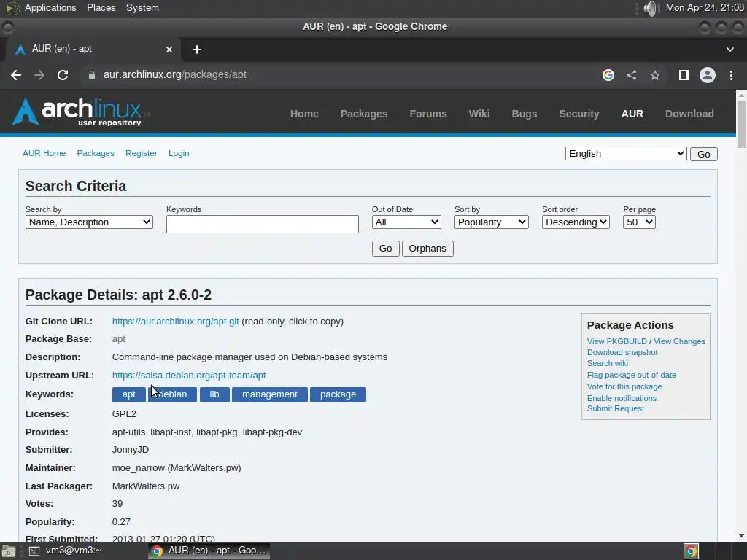Expand the Out of Date dropdown

[x=406, y=222]
